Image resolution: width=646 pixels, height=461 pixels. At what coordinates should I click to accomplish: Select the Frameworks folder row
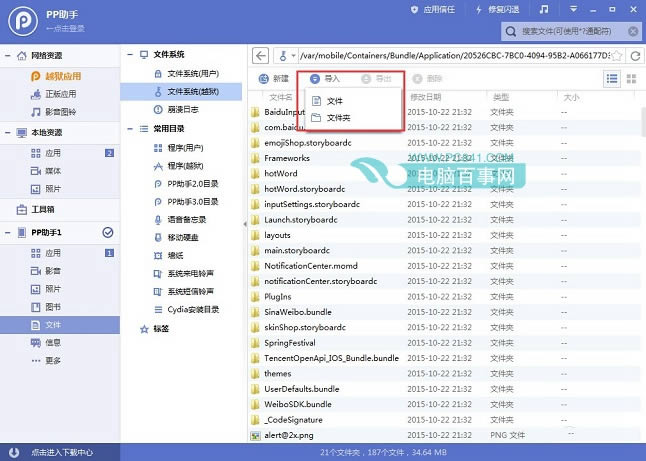point(445,158)
